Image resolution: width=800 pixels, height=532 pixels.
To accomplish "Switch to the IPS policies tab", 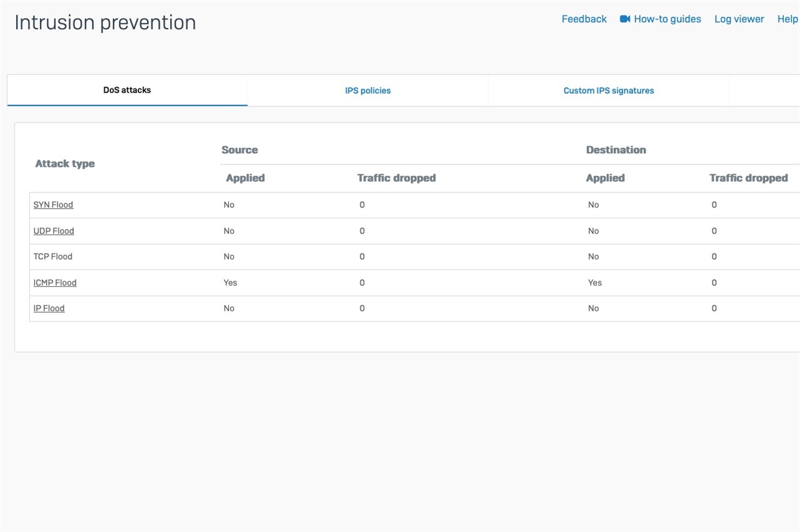I will (x=367, y=91).
